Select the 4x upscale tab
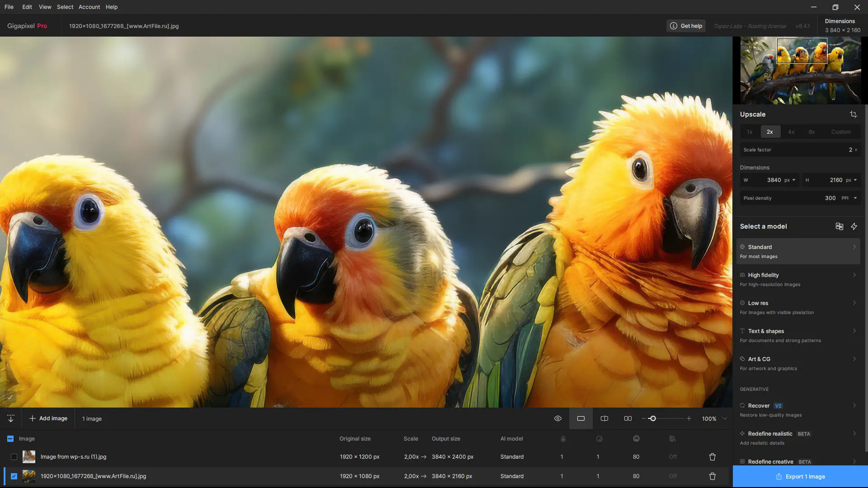Screen dimensions: 868x488 [791, 132]
